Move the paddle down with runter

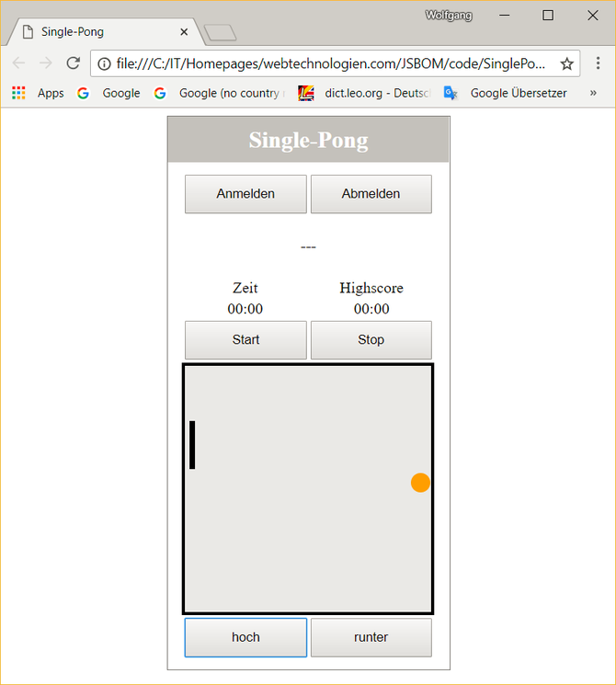pyautogui.click(x=371, y=637)
